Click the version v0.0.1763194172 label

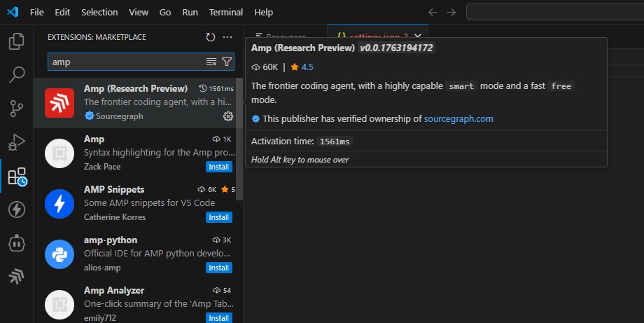[x=396, y=48]
